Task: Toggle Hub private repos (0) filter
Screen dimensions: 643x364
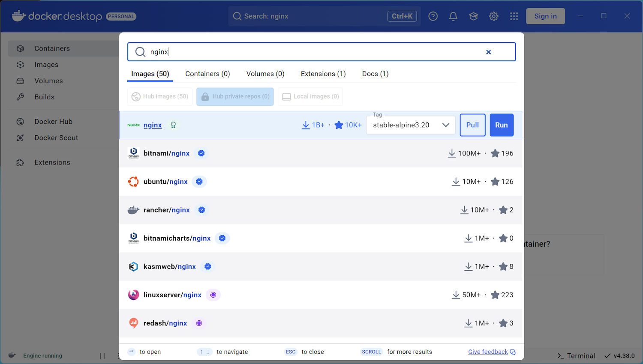Action: click(235, 96)
